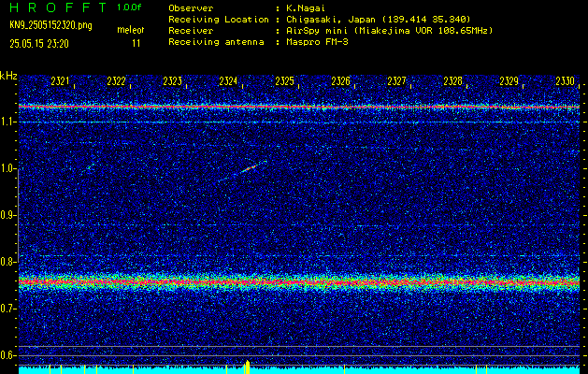Click the 2326 time axis label
Image resolution: width=588 pixels, height=374 pixels.
click(x=340, y=81)
